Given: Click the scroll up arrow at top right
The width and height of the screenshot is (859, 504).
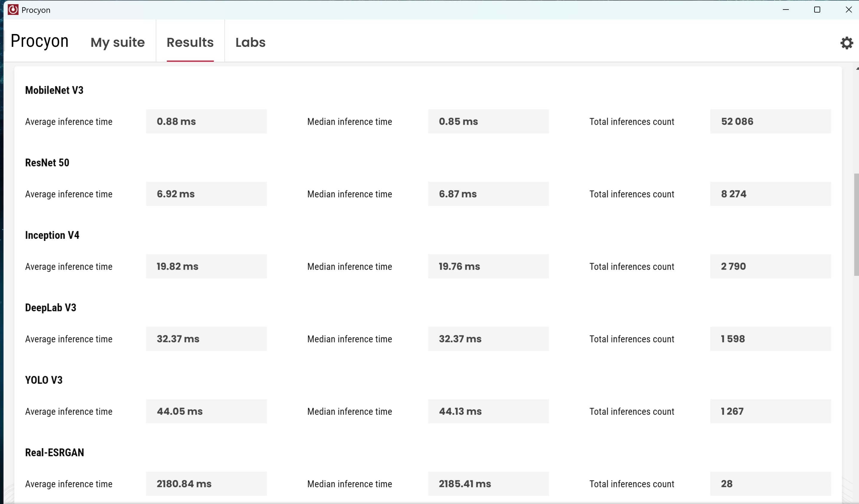Looking at the screenshot, I should 857,69.
